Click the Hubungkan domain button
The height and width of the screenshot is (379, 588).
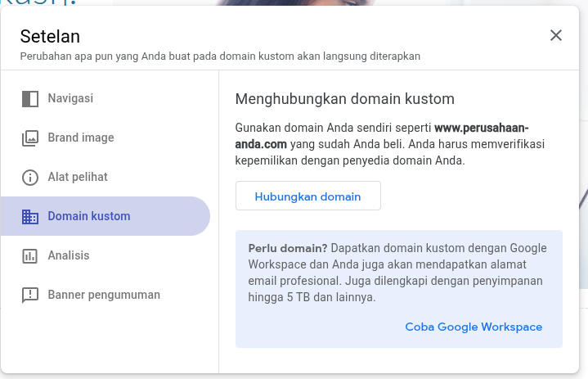tap(307, 196)
